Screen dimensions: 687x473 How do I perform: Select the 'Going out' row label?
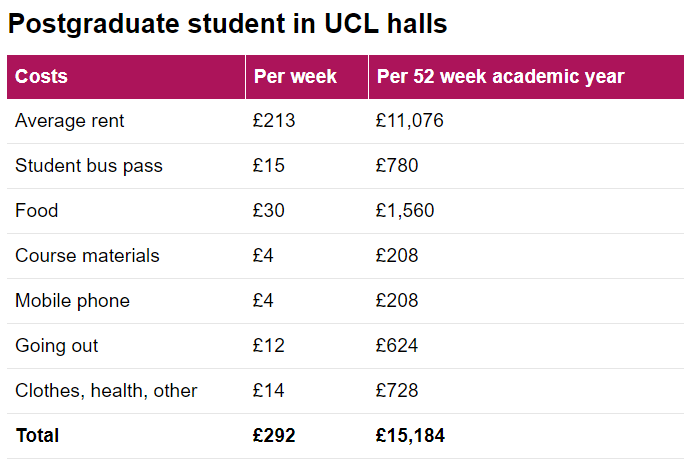[x=56, y=346]
